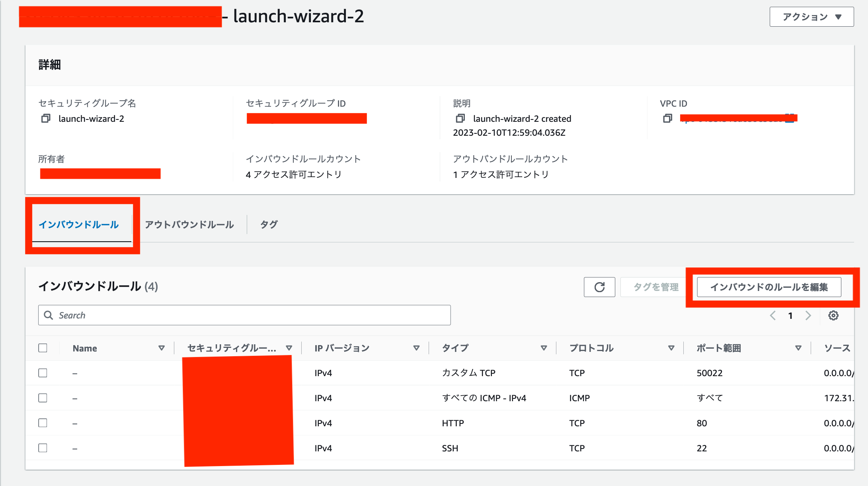This screenshot has height=486, width=868.
Task: Switch to アウトバウンドルール tab
Action: point(189,224)
